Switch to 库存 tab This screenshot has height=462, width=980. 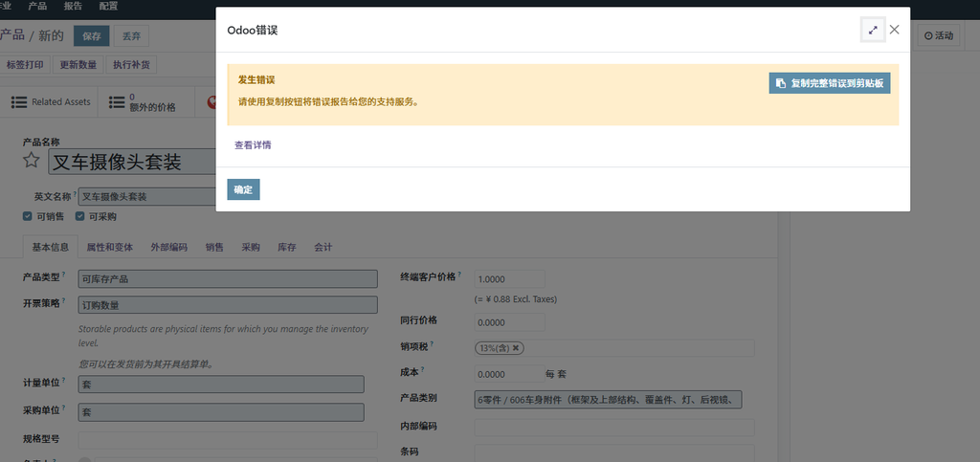(x=287, y=247)
